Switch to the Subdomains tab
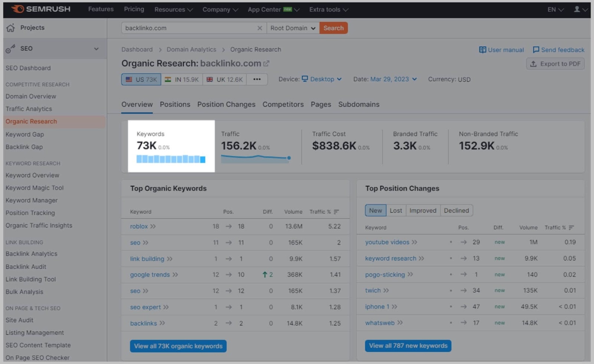 pos(359,105)
